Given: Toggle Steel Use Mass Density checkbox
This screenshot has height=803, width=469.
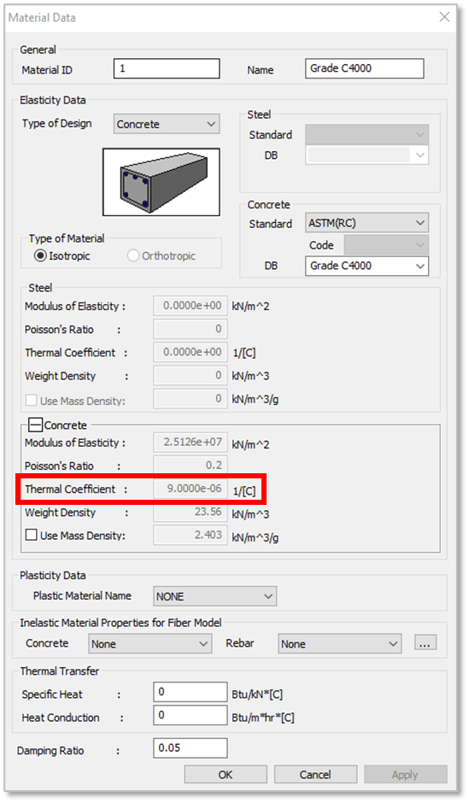Looking at the screenshot, I should (31, 400).
